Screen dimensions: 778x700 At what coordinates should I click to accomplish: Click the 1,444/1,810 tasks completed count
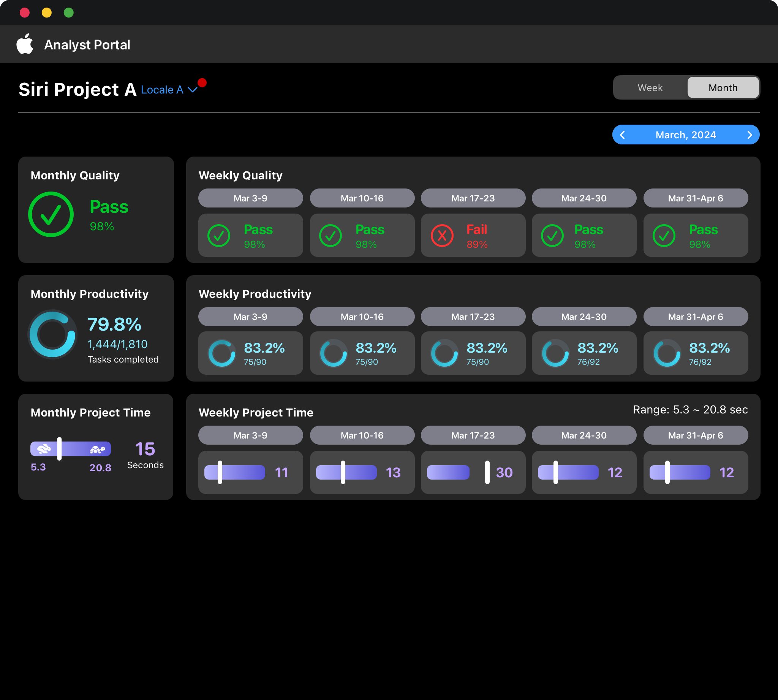[x=118, y=344]
